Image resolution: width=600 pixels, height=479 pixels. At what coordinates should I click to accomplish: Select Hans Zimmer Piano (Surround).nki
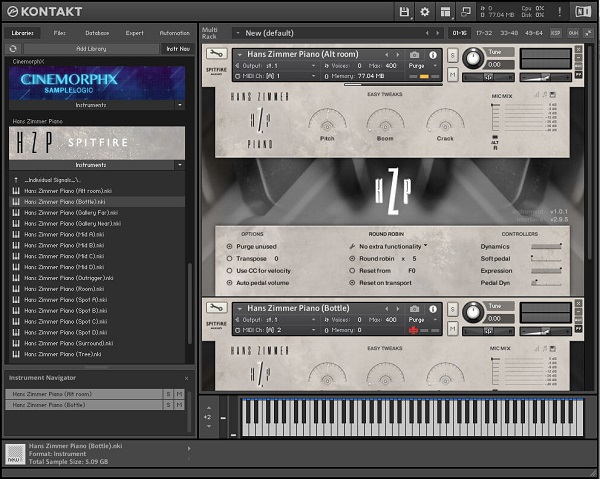97,343
